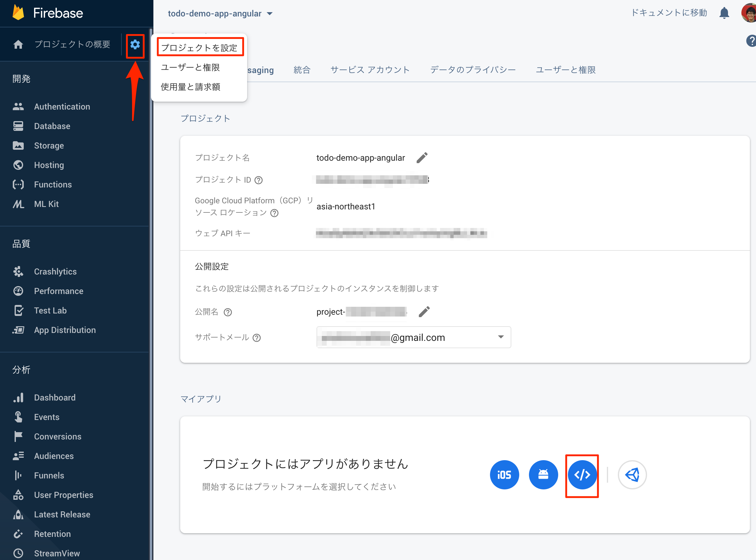Expand the support email dropdown

[x=501, y=337]
